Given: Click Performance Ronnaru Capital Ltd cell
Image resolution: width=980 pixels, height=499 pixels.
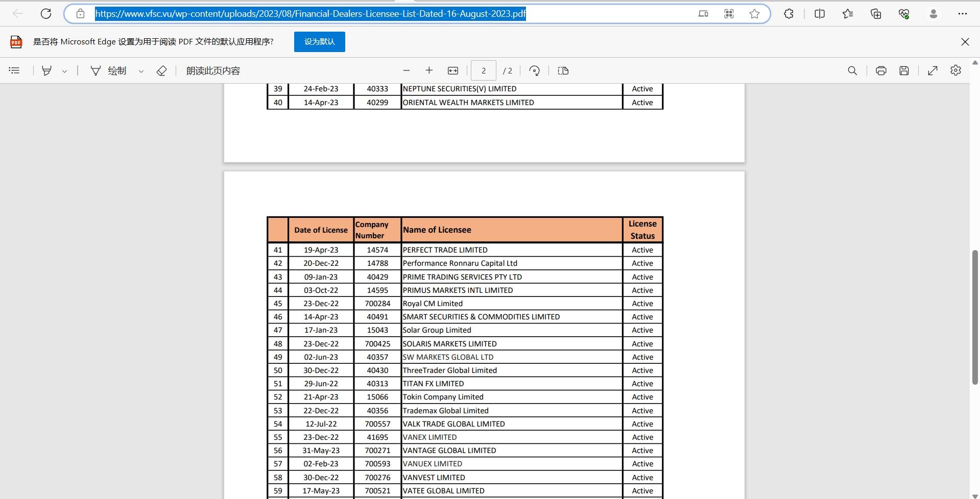Looking at the screenshot, I should tap(512, 263).
